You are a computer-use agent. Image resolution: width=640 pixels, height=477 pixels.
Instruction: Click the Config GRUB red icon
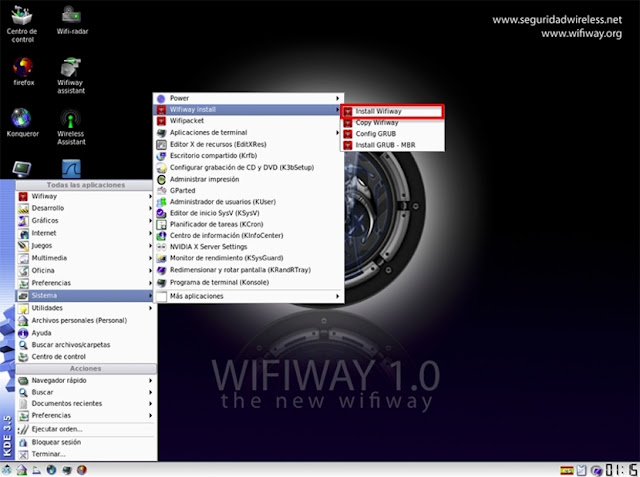[x=348, y=134]
